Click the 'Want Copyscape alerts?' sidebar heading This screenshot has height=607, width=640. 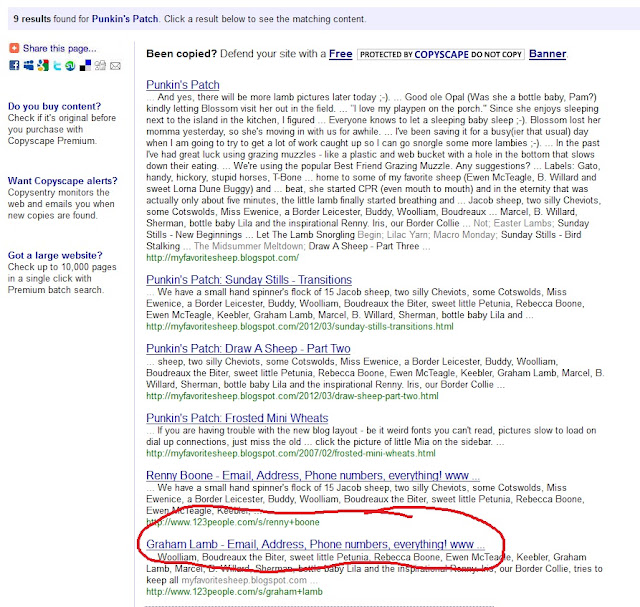62,180
